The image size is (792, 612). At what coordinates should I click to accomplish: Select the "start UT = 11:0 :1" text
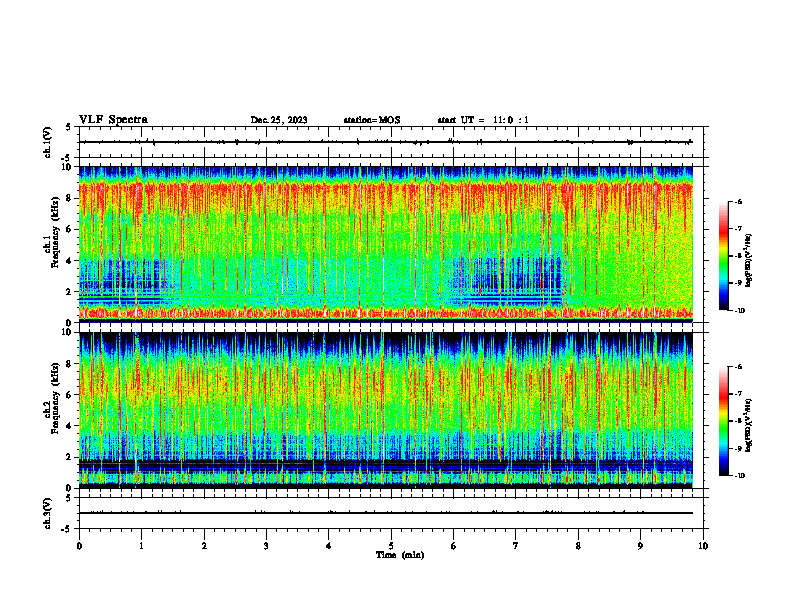pos(483,120)
